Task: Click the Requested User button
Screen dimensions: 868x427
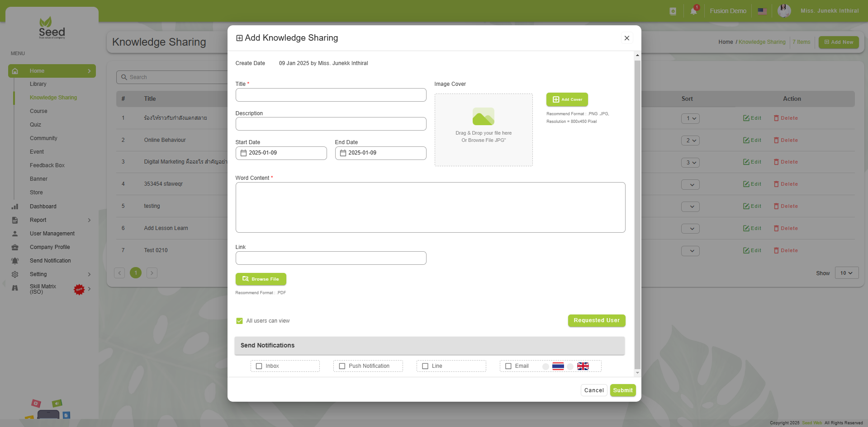Action: pyautogui.click(x=596, y=320)
